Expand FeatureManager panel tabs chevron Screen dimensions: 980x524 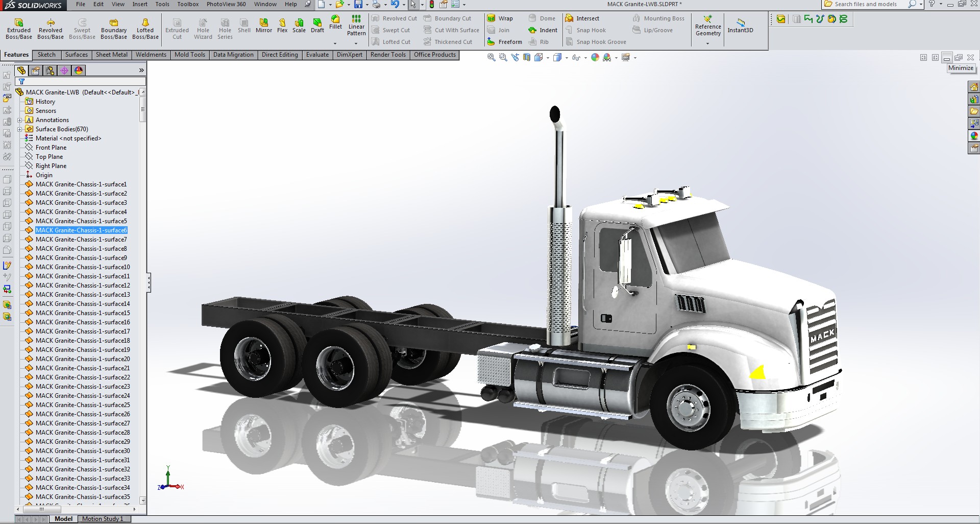click(x=141, y=70)
